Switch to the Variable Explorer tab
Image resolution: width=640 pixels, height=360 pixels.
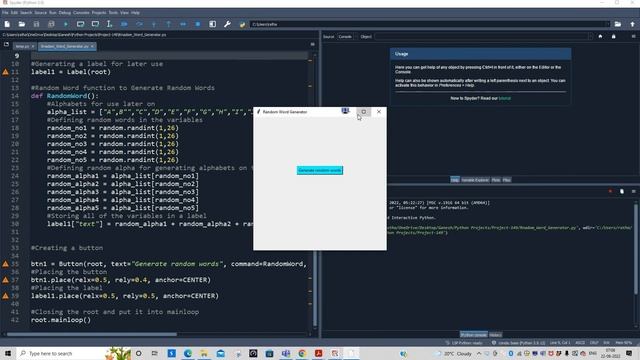pos(475,180)
